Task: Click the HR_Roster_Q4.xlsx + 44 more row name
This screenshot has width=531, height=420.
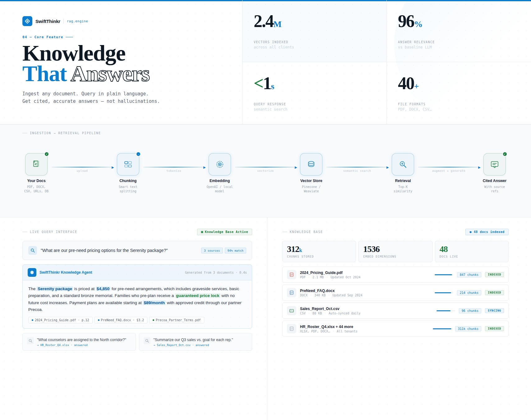Action: point(326,327)
